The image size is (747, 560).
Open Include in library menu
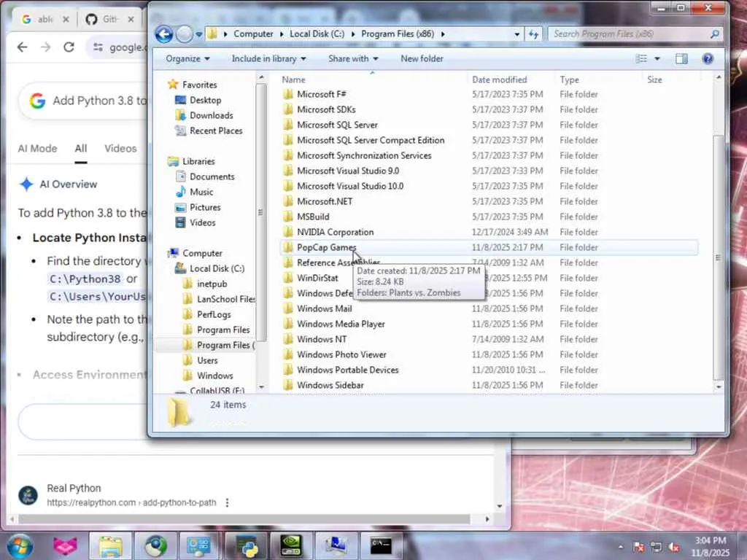pos(268,58)
